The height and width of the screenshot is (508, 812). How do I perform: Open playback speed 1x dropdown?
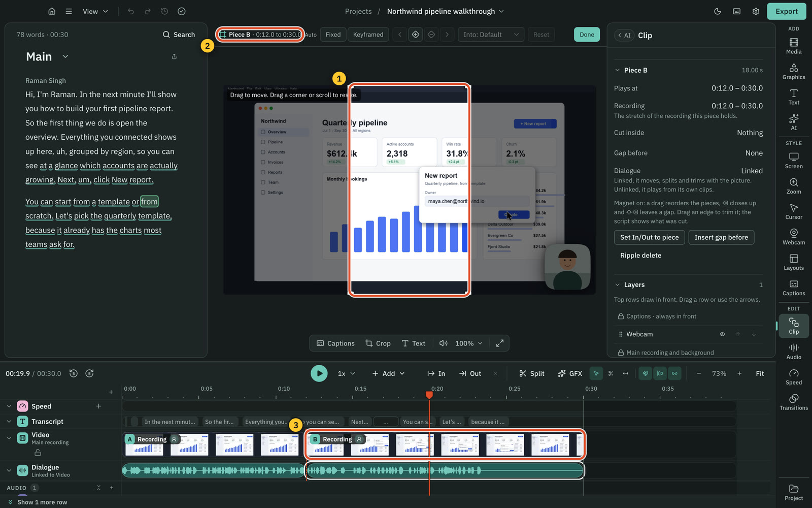[347, 373]
